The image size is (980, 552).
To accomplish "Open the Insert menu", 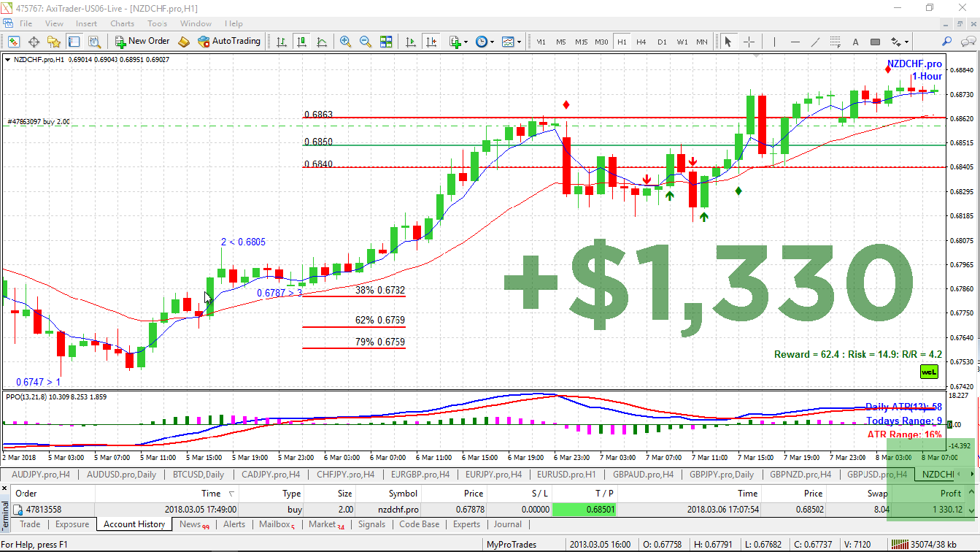I will tap(87, 23).
